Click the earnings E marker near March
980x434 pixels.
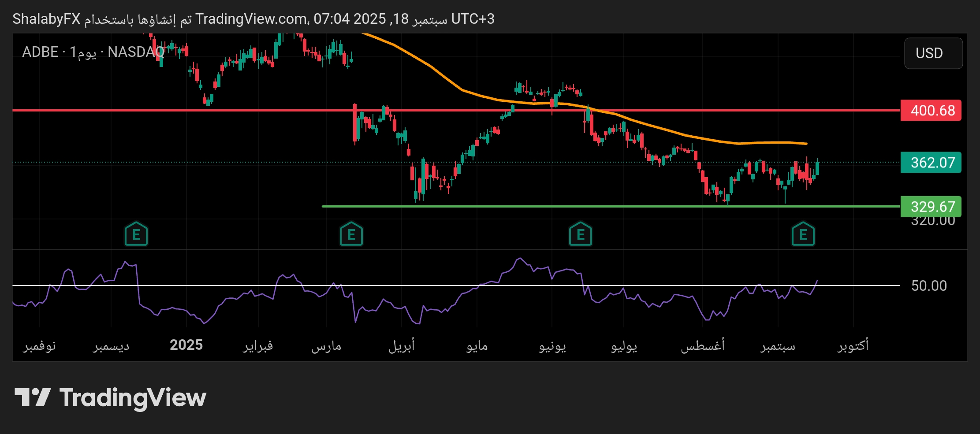pyautogui.click(x=351, y=234)
